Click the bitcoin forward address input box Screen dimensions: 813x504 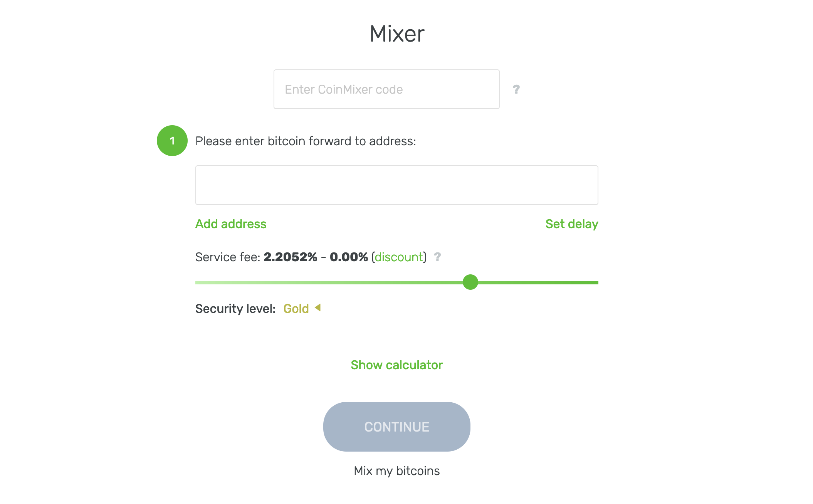(x=396, y=185)
